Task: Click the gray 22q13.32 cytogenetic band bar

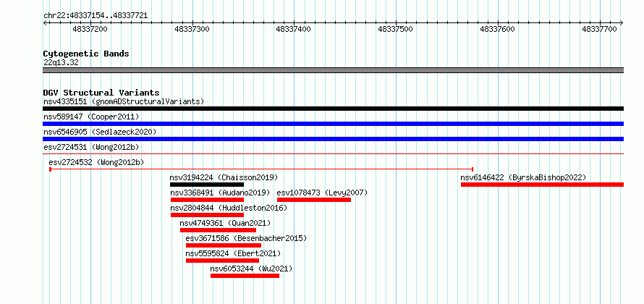Action: (x=333, y=70)
